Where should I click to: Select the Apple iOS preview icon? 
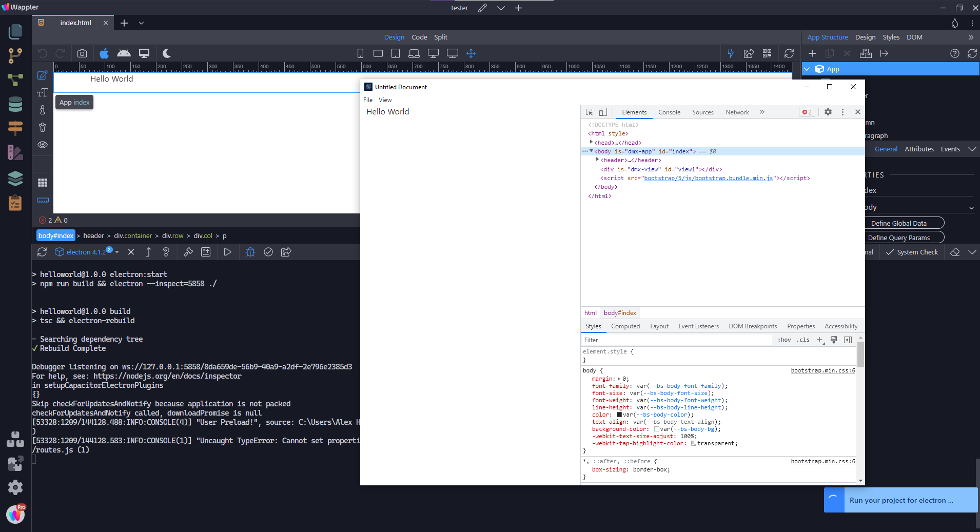pos(104,53)
